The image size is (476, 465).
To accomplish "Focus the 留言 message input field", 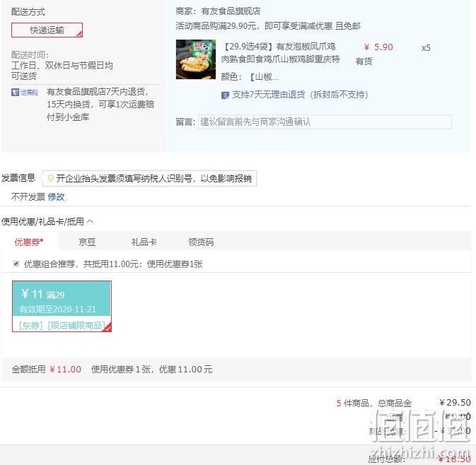I will click(x=325, y=122).
